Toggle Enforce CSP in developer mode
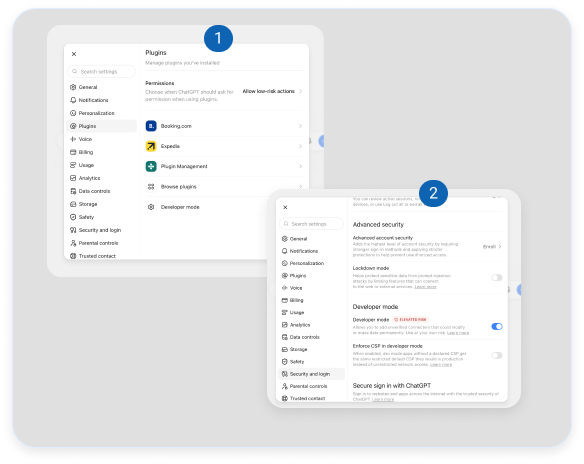This screenshot has width=584, height=464. pos(496,355)
